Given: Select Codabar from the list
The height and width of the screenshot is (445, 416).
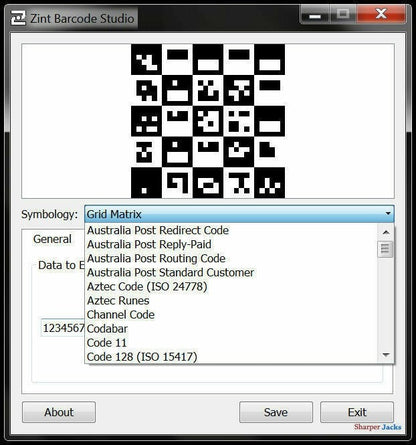Looking at the screenshot, I should 231,329.
